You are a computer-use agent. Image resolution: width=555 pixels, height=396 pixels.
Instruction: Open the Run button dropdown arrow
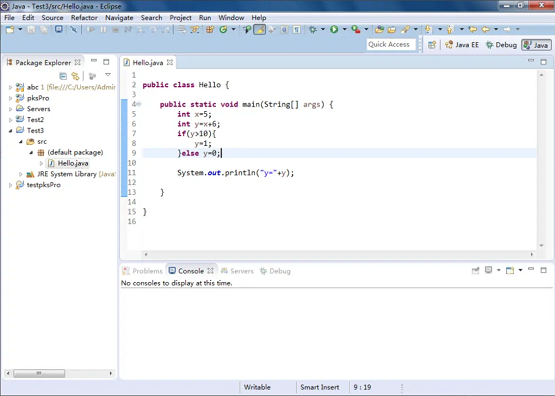coord(344,29)
